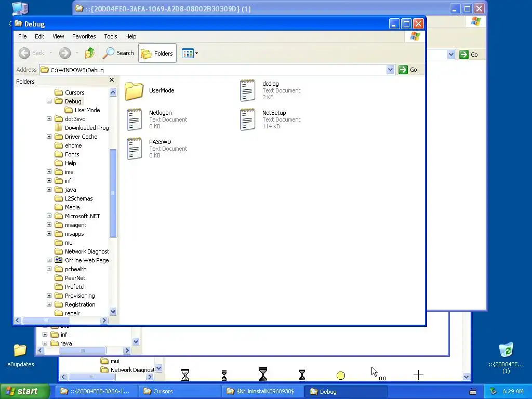The height and width of the screenshot is (399, 532).
Task: Select the recycle-style ::{20D04FE... desktop icon
Action: click(506, 350)
